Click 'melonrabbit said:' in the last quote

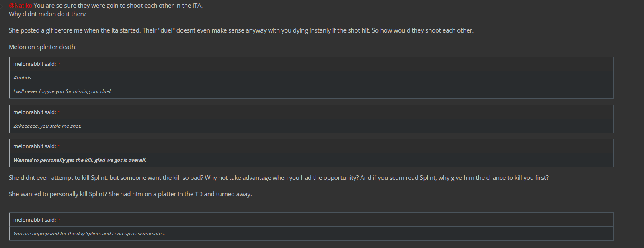(x=35, y=220)
